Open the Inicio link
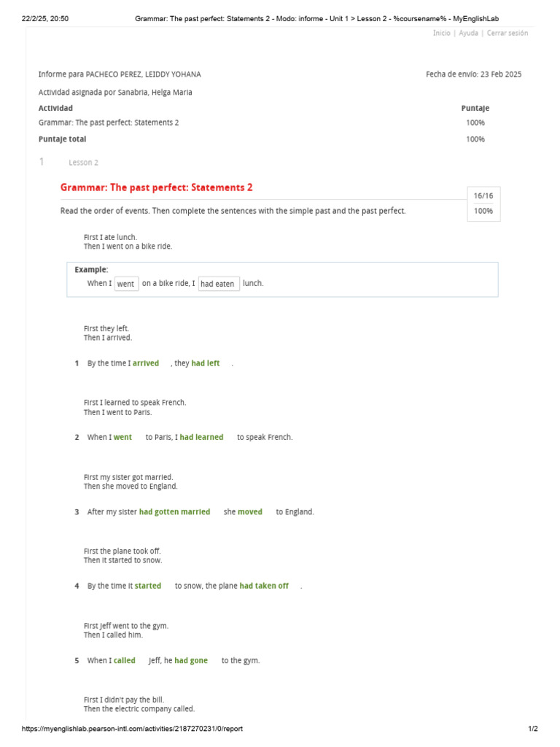 441,33
